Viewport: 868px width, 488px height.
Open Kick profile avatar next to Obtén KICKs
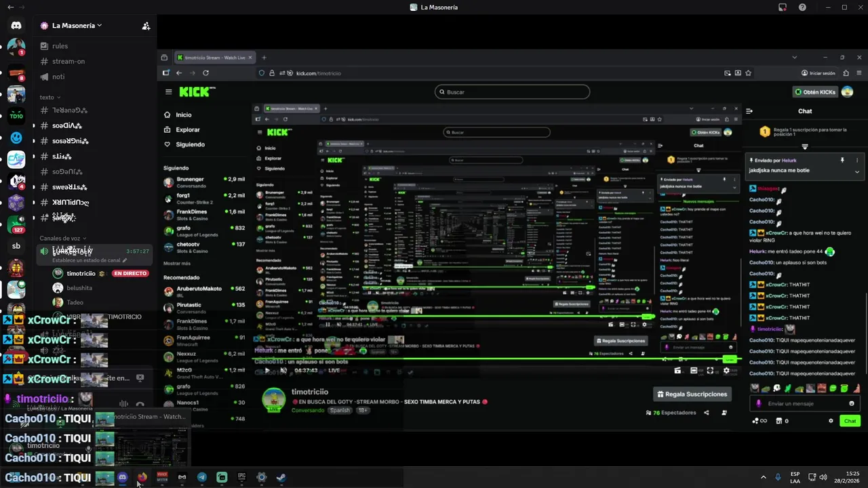coord(847,91)
